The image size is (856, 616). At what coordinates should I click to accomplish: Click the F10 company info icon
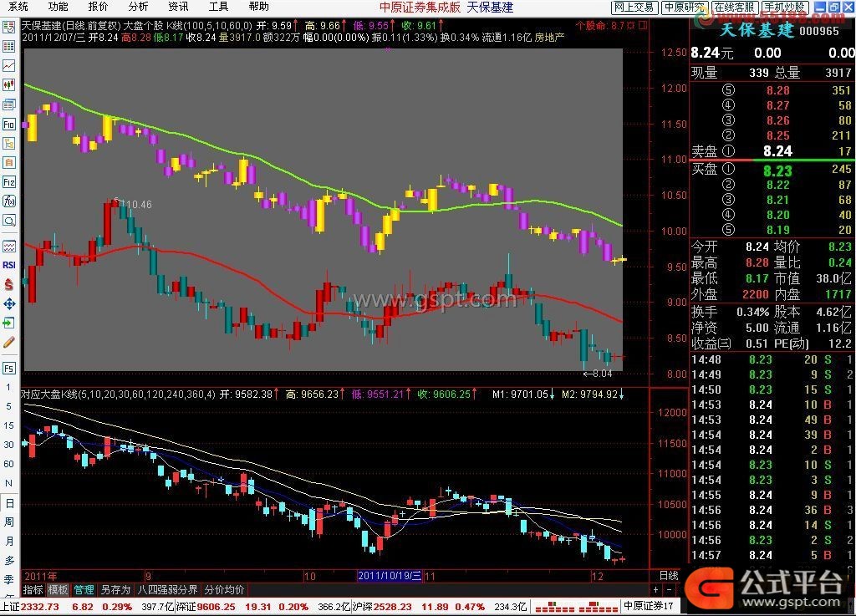coord(8,124)
